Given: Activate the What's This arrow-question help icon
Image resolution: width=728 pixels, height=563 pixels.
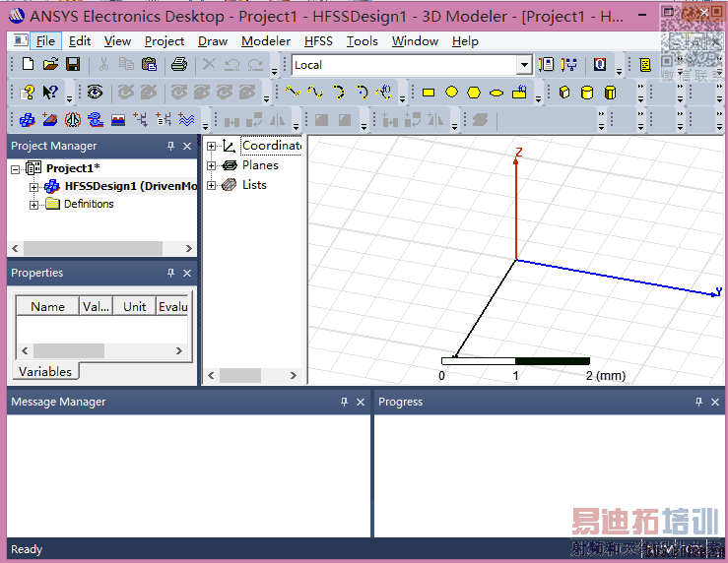Looking at the screenshot, I should click(50, 93).
